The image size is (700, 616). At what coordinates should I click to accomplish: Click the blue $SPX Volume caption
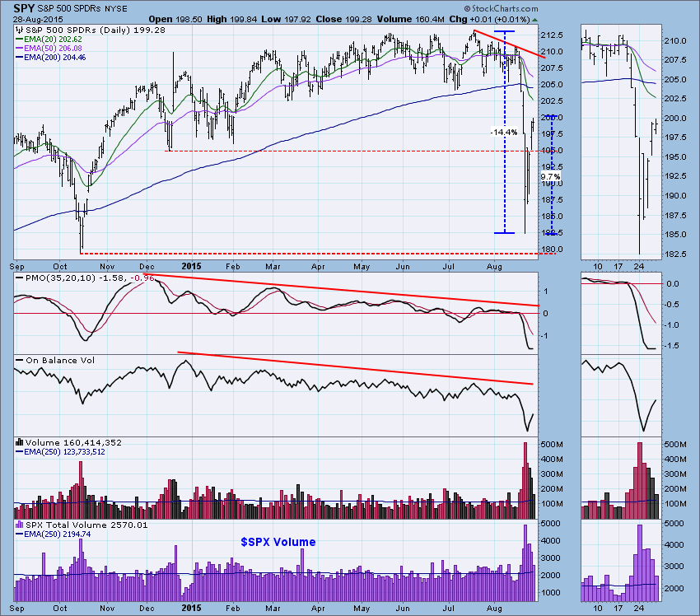[278, 542]
